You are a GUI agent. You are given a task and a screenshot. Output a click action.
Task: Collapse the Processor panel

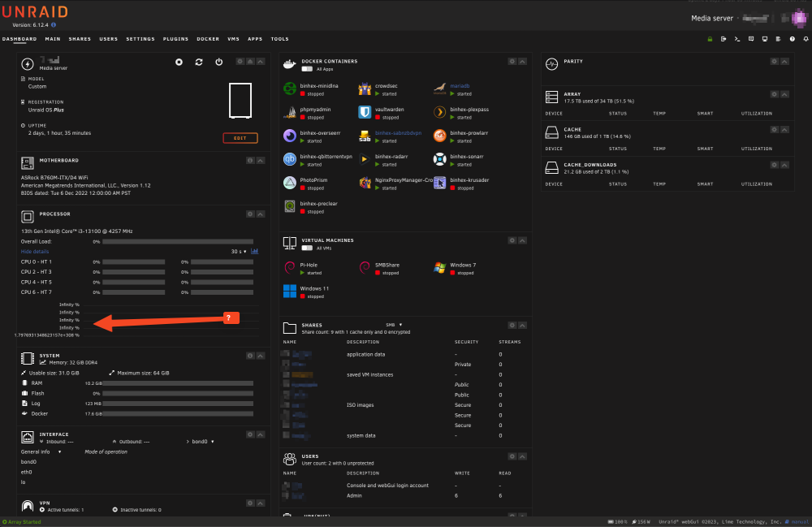point(261,214)
